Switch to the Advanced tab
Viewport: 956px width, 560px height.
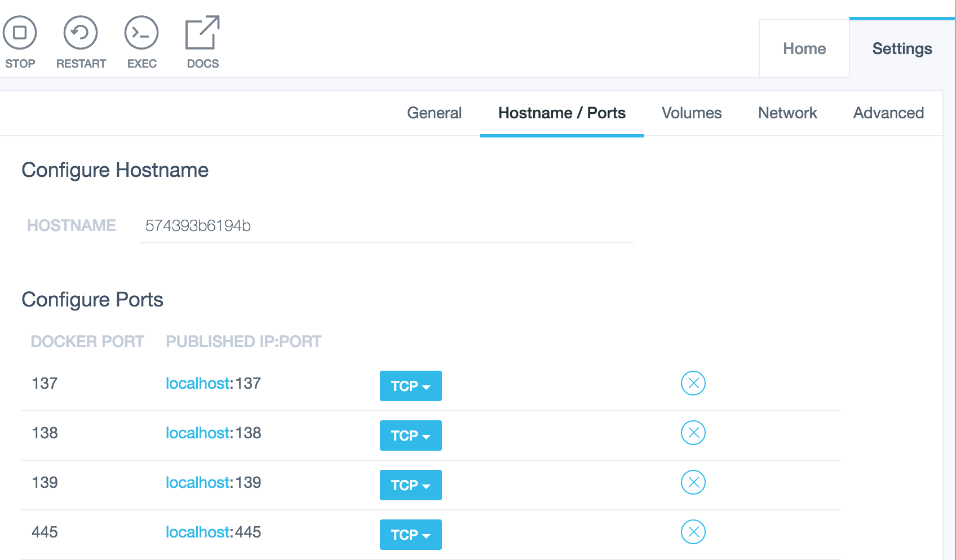888,113
